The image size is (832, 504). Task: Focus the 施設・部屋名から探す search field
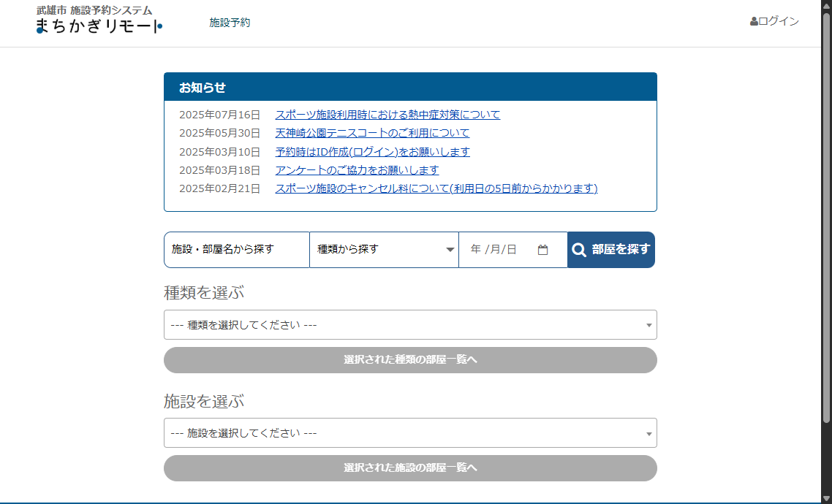[237, 250]
